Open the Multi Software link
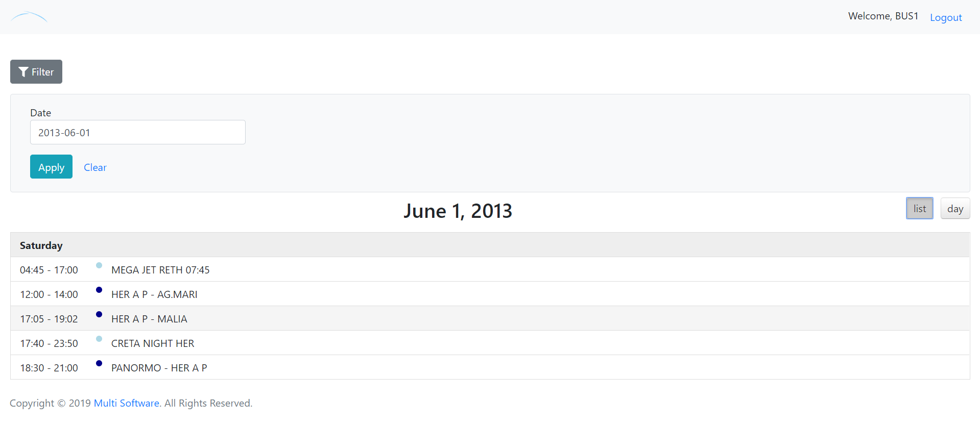Screen dimensions: 980x426 click(127, 403)
